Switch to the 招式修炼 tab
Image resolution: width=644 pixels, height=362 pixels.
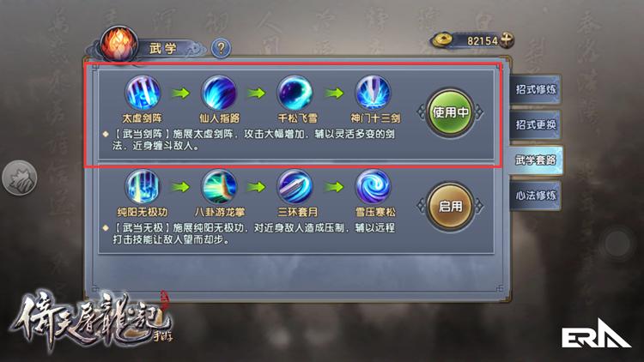(x=535, y=89)
